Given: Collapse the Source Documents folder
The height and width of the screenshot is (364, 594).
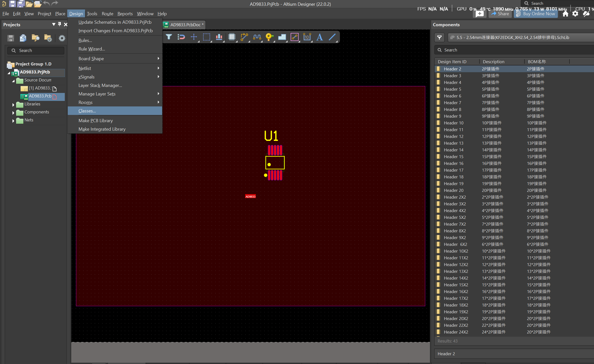Looking at the screenshot, I should pos(13,81).
